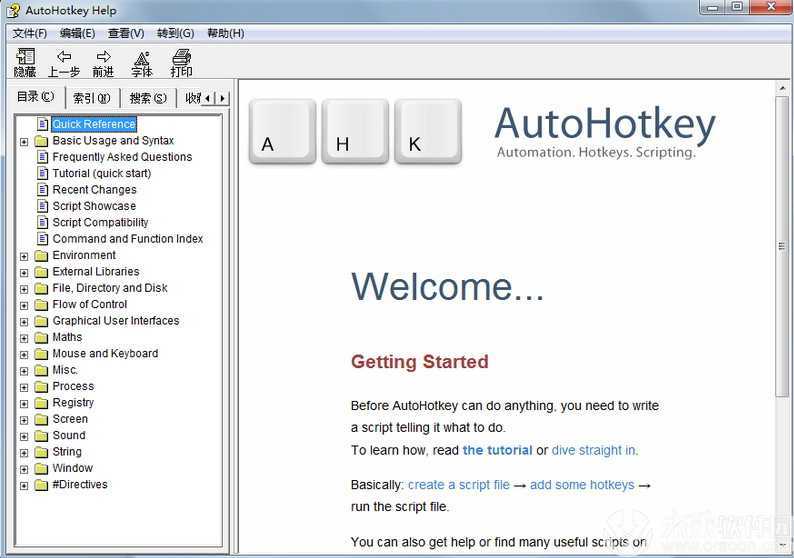Viewport: 794px width, 558px height.
Task: Click the folder icon for Flow of Control
Action: coord(41,305)
